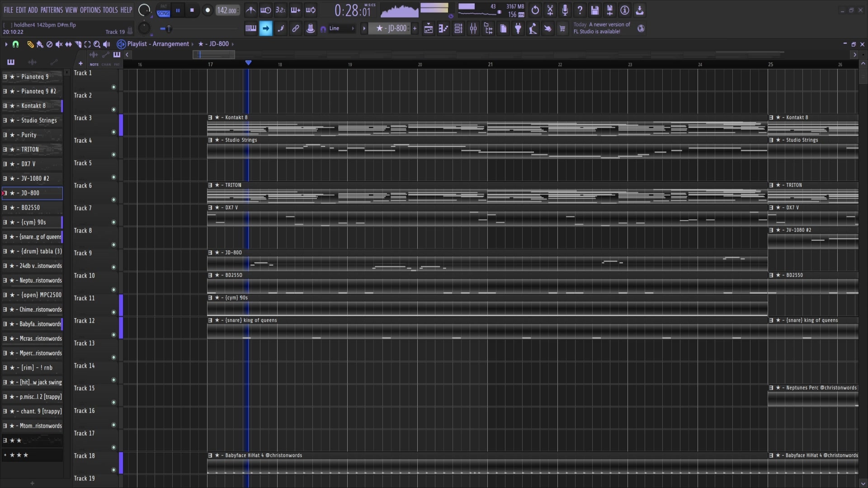
Task: Select the Playback speaker tool
Action: click(x=106, y=44)
